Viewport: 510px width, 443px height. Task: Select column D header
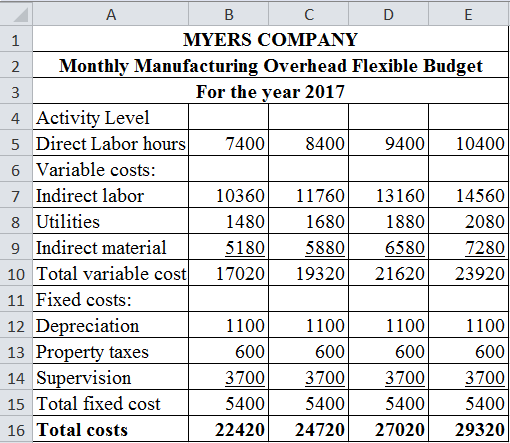point(389,14)
